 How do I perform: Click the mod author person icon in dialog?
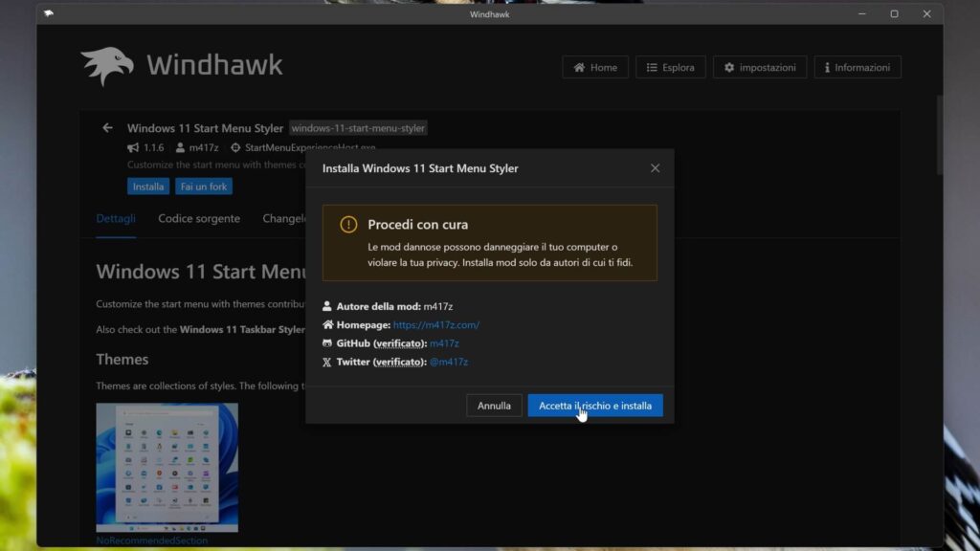[x=327, y=306]
